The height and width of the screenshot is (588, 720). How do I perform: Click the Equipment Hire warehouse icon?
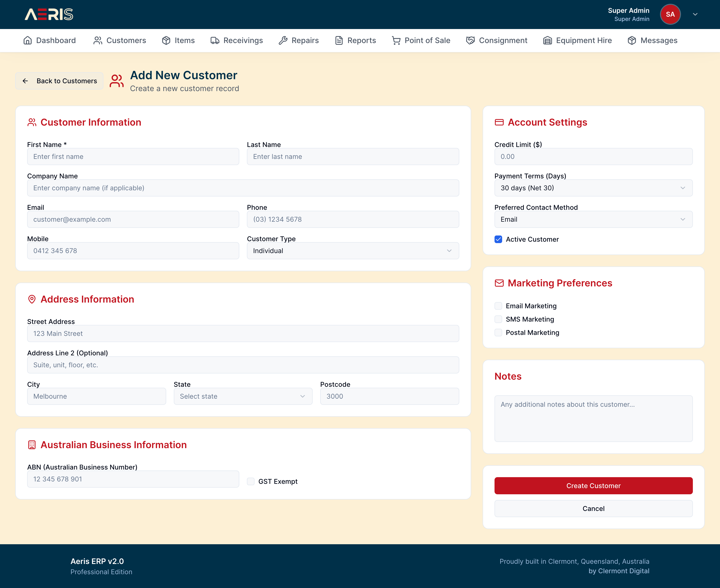547,41
